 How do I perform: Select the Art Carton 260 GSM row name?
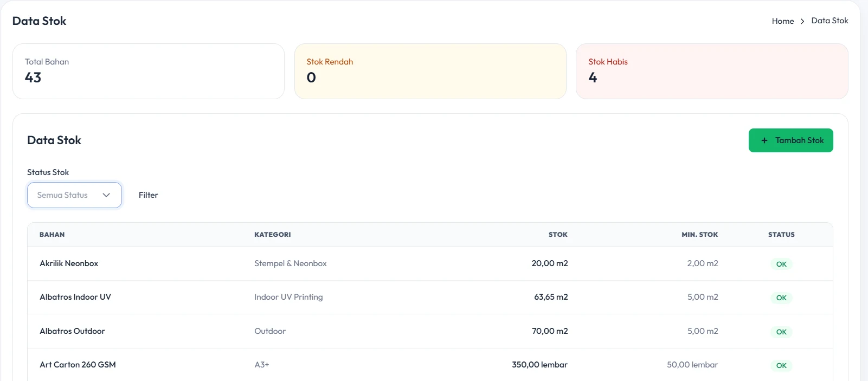click(78, 365)
